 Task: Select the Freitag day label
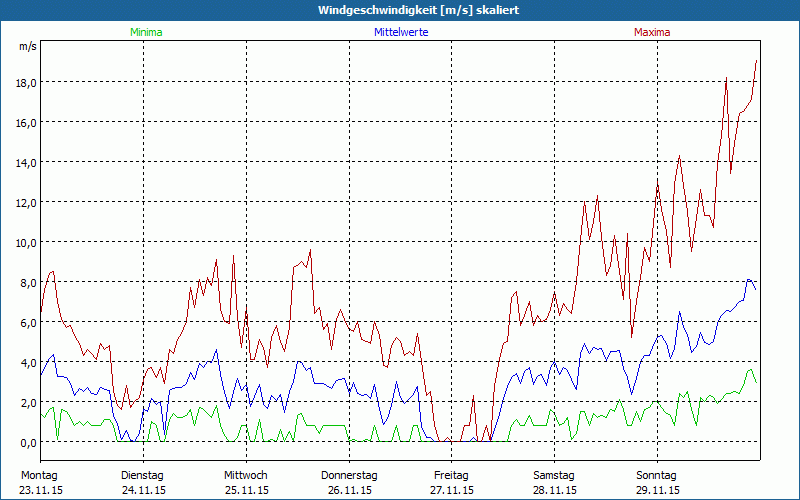point(451,475)
